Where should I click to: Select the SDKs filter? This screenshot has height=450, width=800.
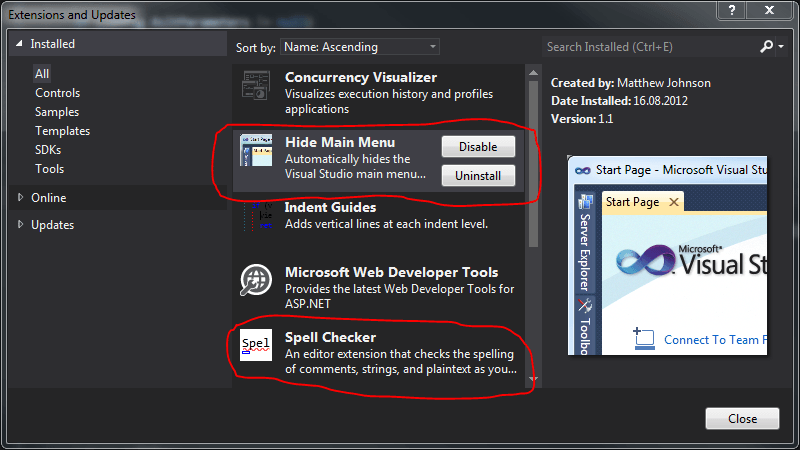[48, 149]
